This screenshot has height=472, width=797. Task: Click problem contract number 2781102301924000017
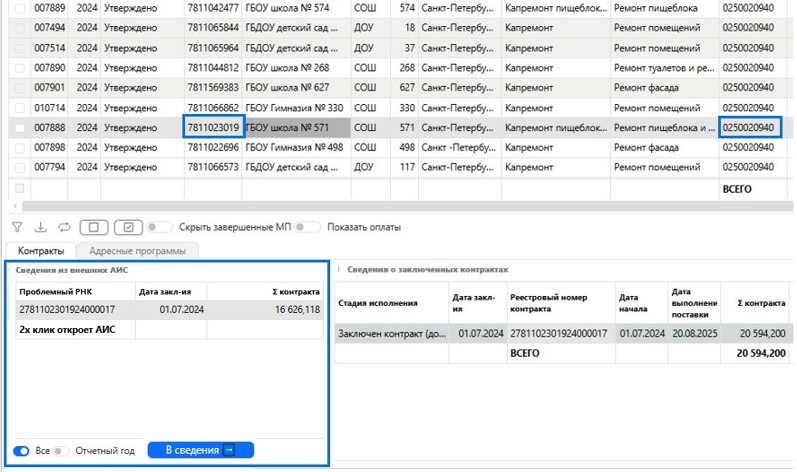pyautogui.click(x=68, y=310)
